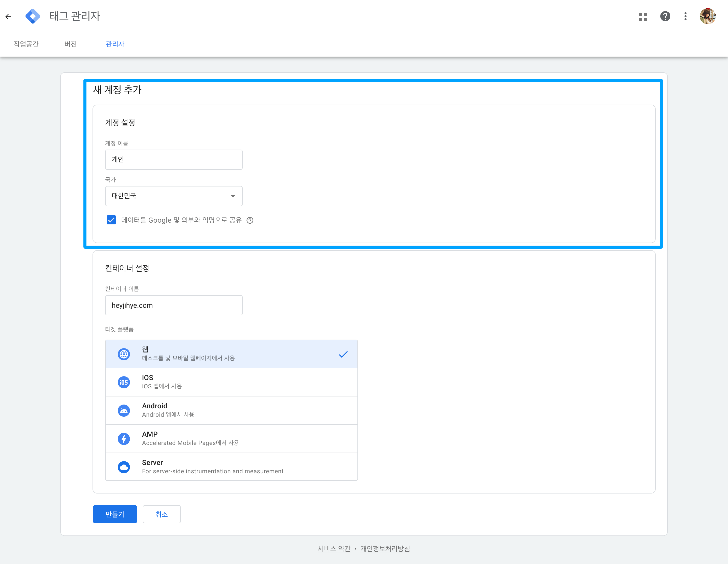This screenshot has height=564, width=728.
Task: Uncheck the anonymous data sharing checkbox
Action: [x=111, y=220]
